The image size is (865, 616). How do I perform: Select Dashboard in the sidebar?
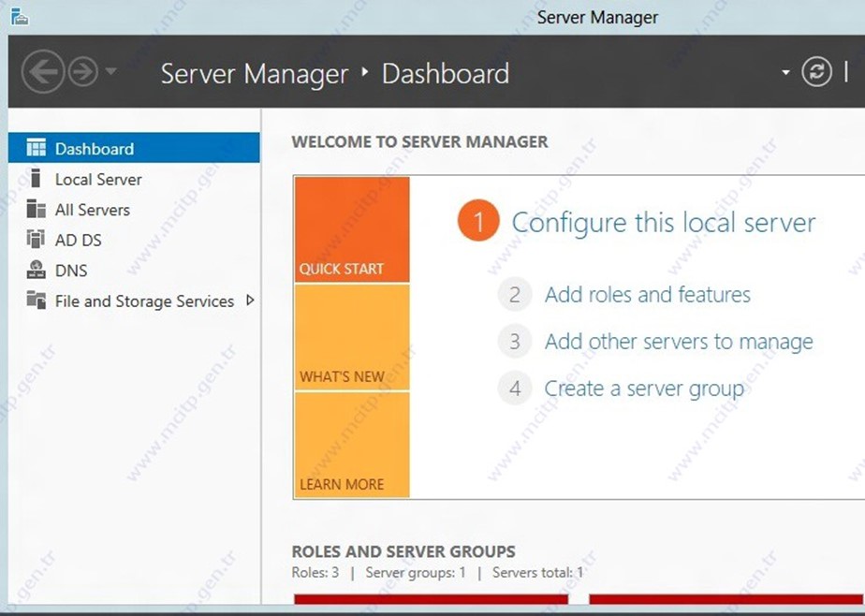tap(134, 148)
